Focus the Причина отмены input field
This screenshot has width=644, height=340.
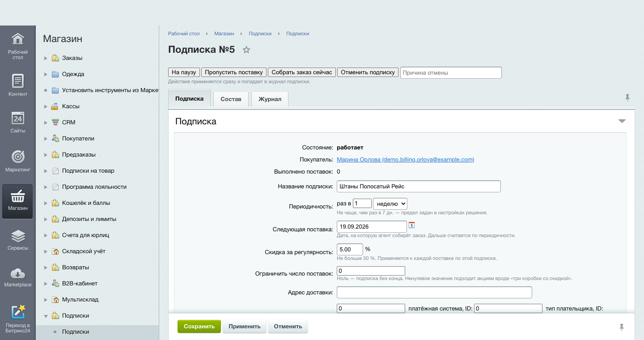tap(451, 72)
